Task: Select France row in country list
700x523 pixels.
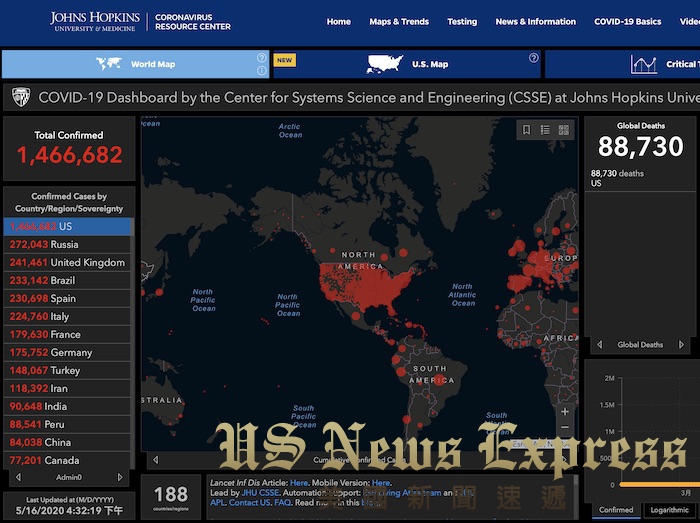Action: [67, 334]
